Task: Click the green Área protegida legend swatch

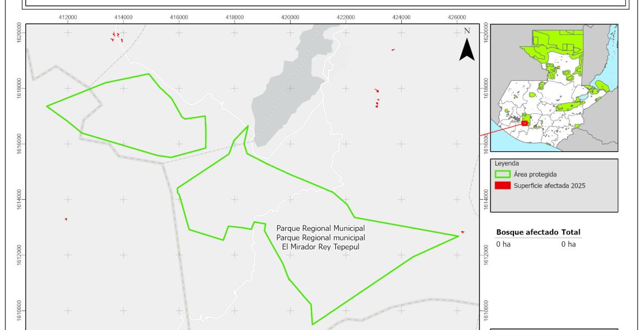Action: 503,174
